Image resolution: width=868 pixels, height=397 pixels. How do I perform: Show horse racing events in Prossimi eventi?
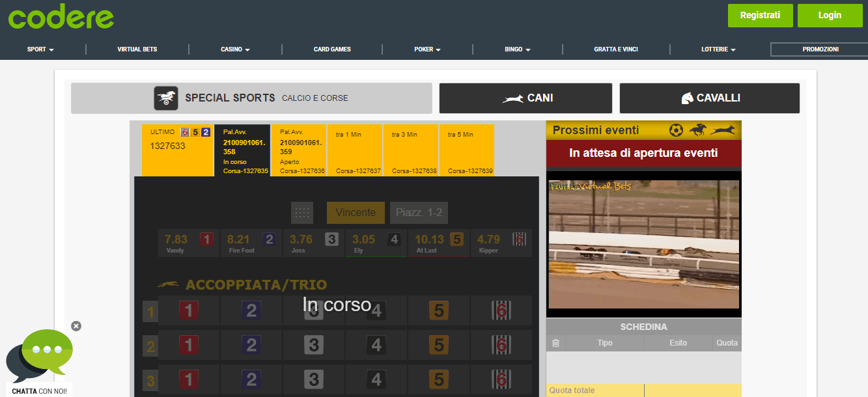[x=697, y=130]
